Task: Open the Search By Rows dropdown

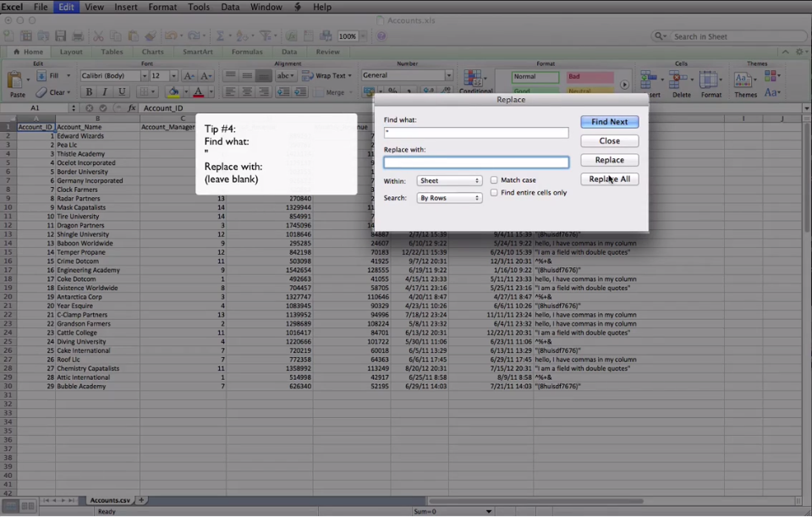Action: click(x=449, y=198)
